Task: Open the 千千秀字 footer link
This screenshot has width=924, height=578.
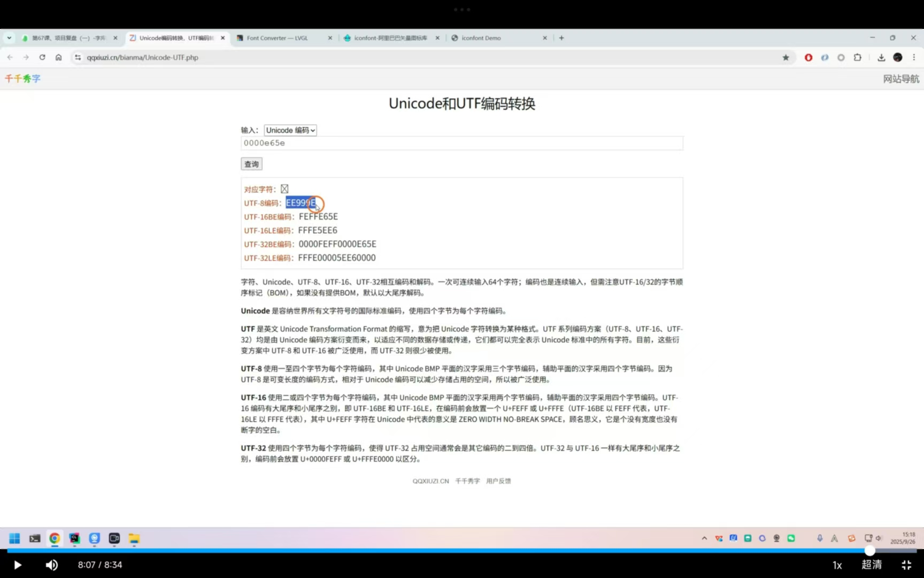Action: pos(467,481)
